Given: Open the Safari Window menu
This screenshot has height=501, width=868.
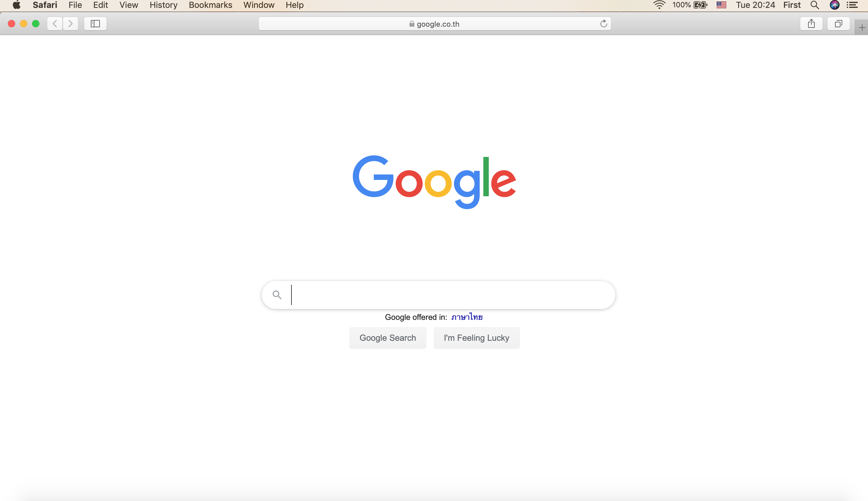Looking at the screenshot, I should tap(259, 5).
